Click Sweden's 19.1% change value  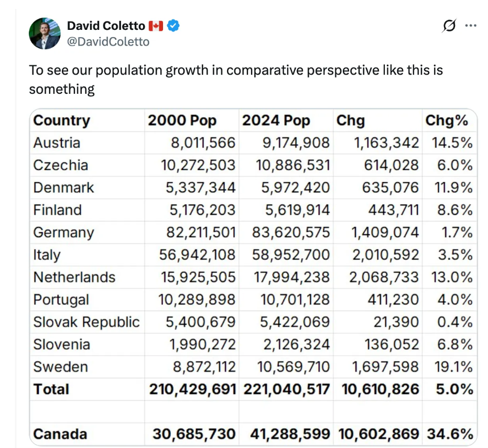pyautogui.click(x=453, y=367)
